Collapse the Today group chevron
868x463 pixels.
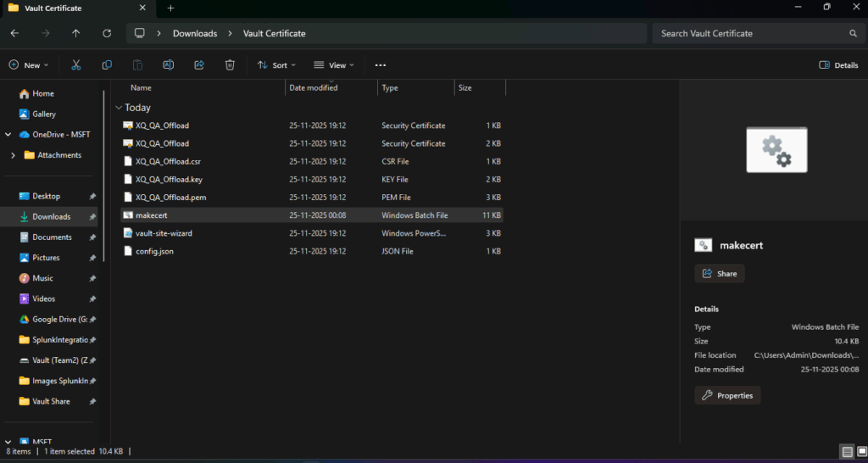[118, 108]
